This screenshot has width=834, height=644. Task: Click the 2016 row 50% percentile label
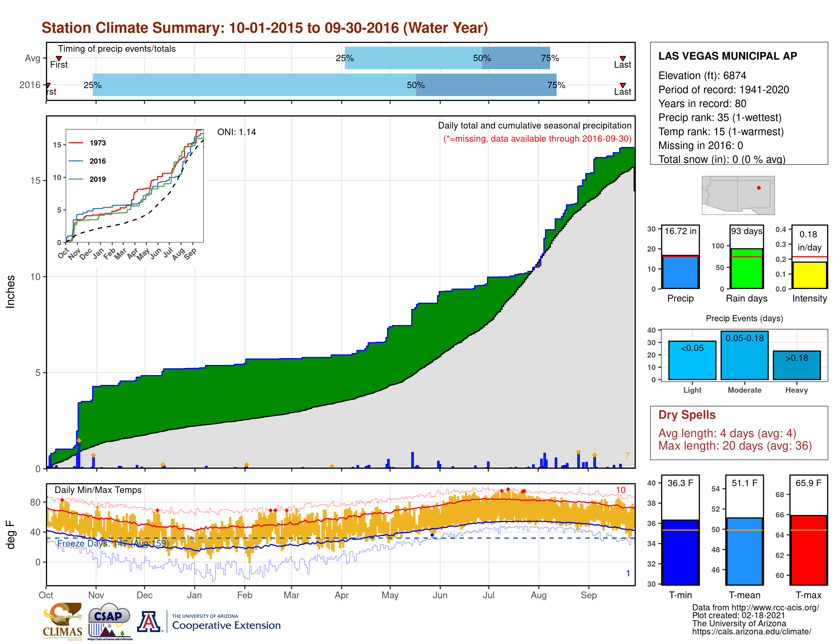click(x=415, y=85)
